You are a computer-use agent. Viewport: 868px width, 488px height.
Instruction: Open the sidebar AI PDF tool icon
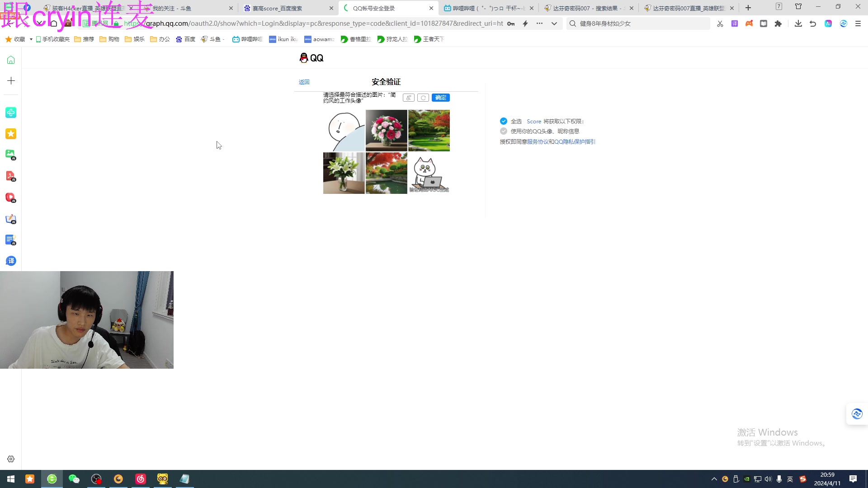[x=11, y=176]
